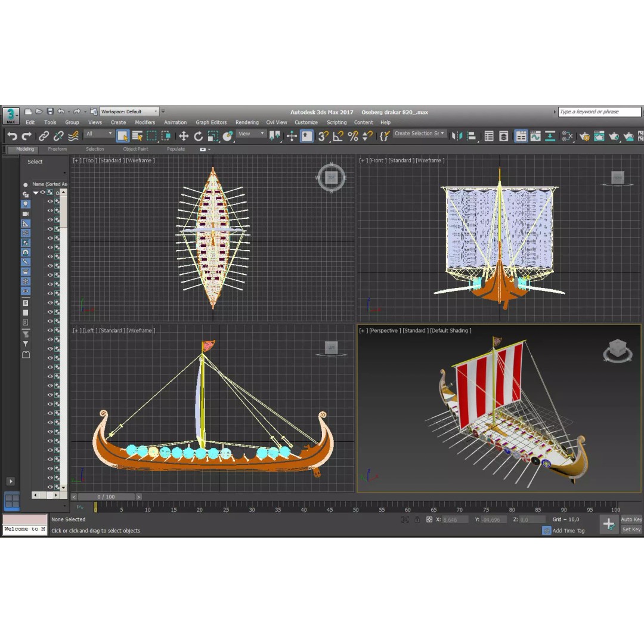Turn on Auto Key mode
This screenshot has width=644, height=644.
click(x=631, y=519)
